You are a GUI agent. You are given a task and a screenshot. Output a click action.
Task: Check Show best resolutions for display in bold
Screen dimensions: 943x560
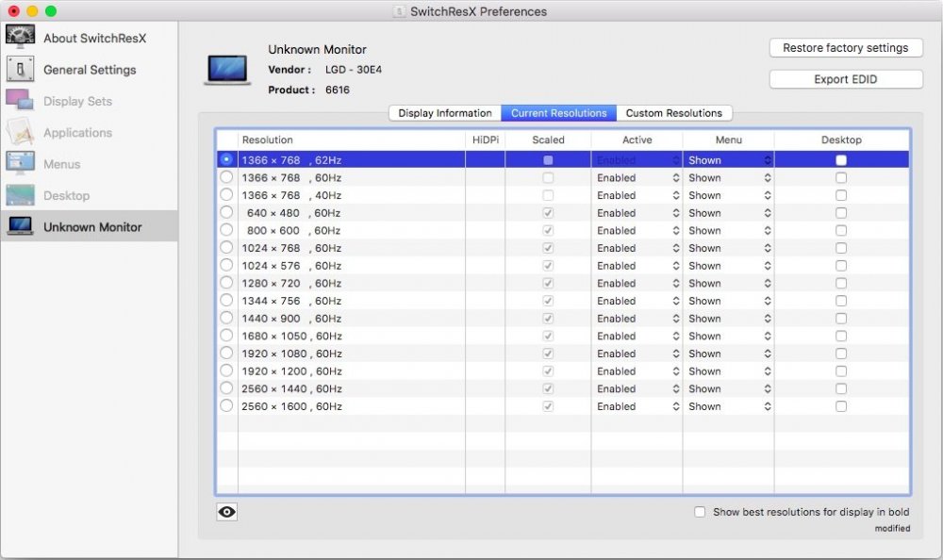[700, 511]
